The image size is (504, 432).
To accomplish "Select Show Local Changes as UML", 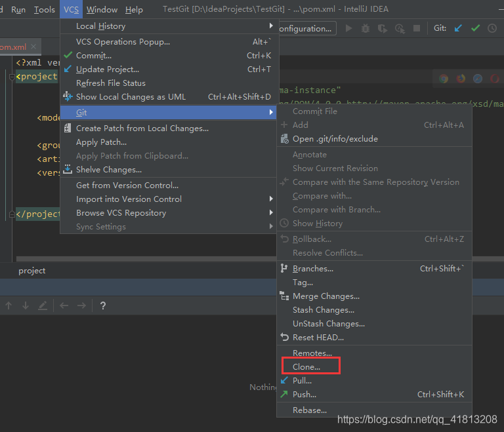I will tap(168, 96).
